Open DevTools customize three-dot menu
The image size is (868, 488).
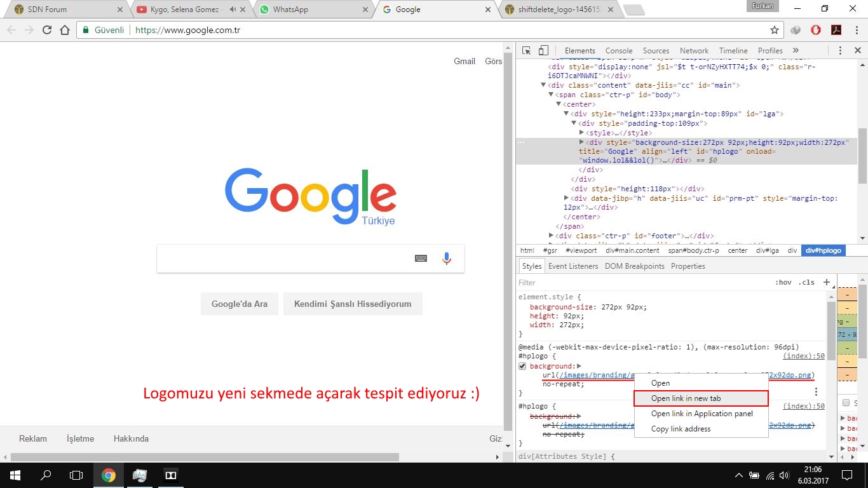click(840, 51)
